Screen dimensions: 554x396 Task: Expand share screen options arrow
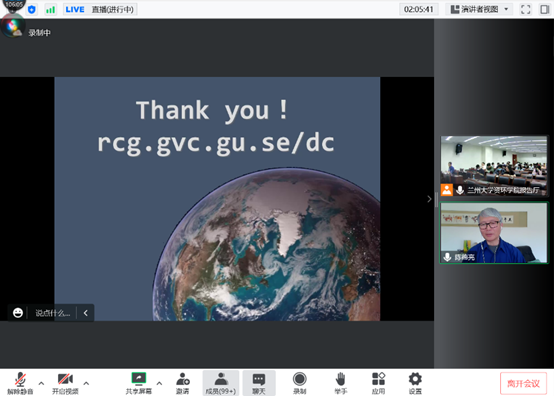(x=159, y=383)
